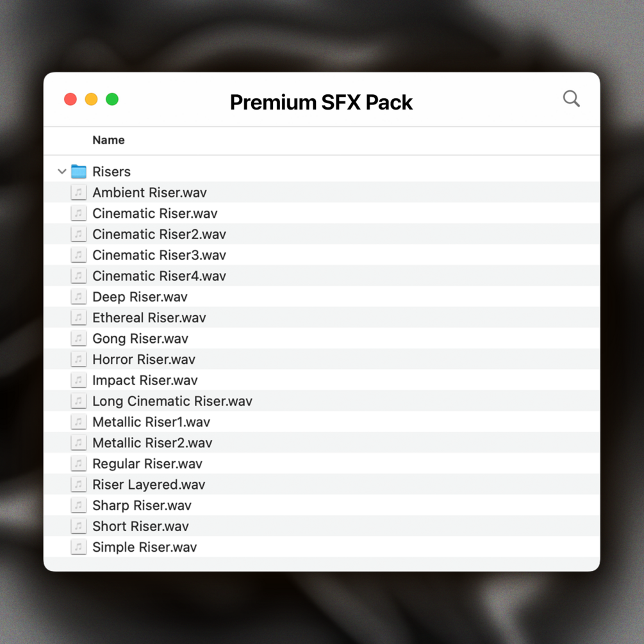The height and width of the screenshot is (644, 644).
Task: Click the green full-screen window button
Action: tap(112, 99)
